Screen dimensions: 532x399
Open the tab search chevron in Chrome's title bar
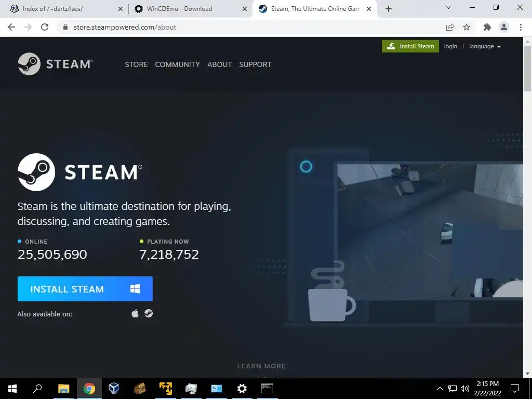coord(448,7)
